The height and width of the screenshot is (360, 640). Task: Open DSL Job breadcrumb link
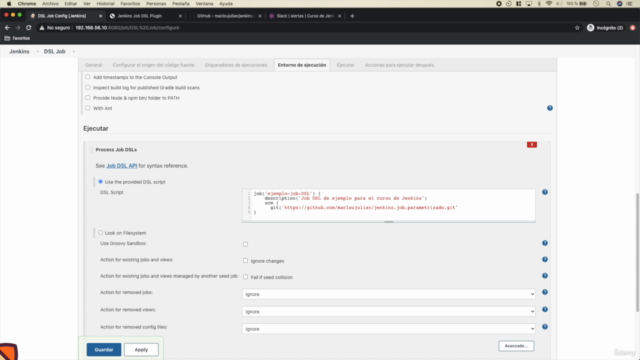click(x=54, y=51)
